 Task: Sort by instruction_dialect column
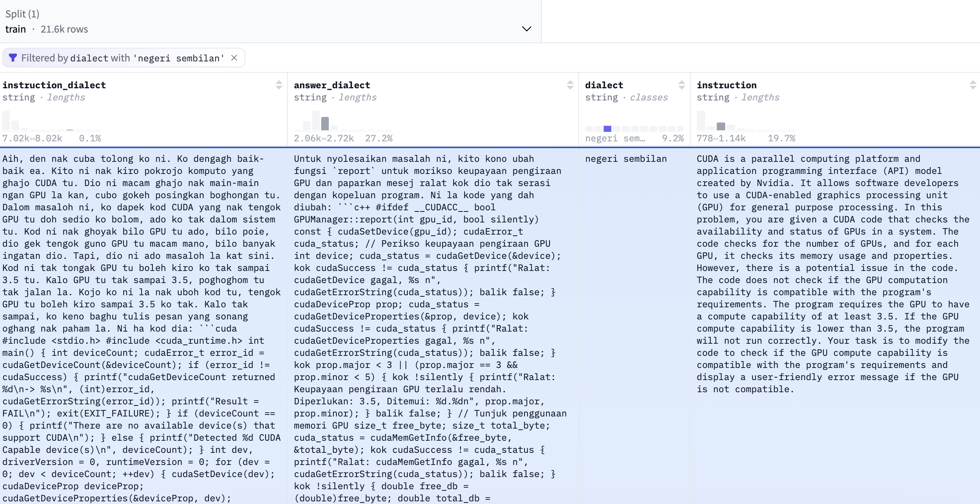point(279,85)
